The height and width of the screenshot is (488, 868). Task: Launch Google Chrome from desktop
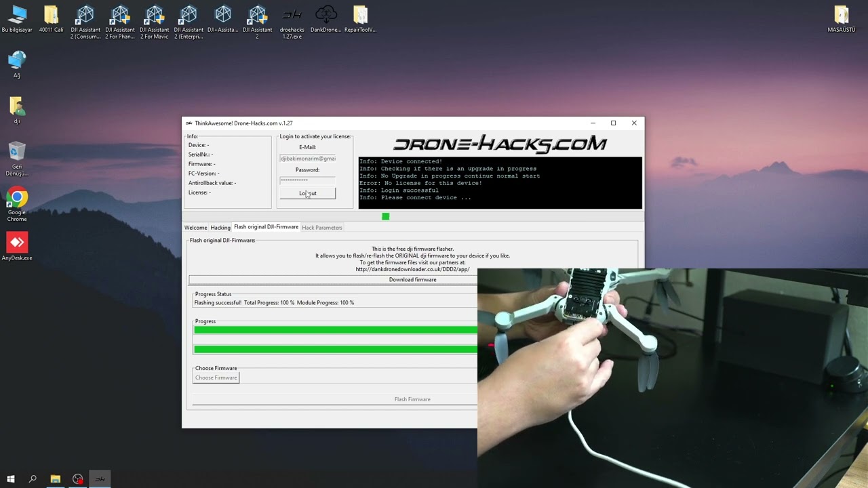[x=17, y=205]
